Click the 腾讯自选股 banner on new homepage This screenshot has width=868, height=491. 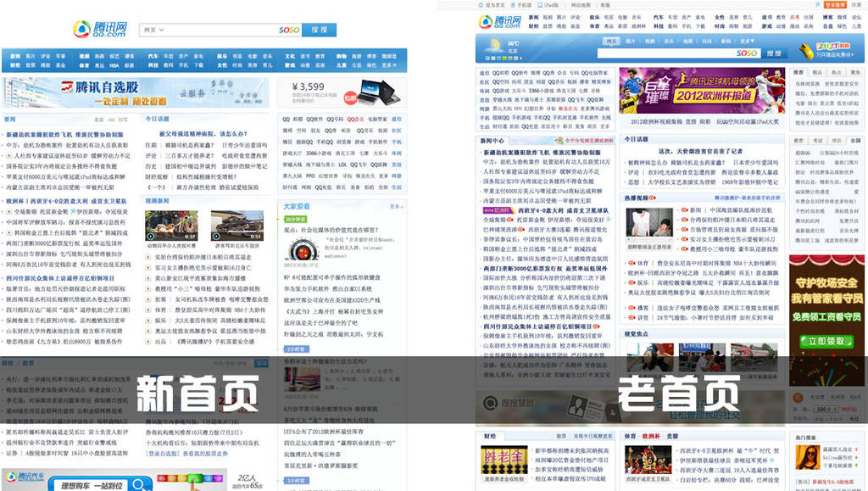tap(136, 92)
